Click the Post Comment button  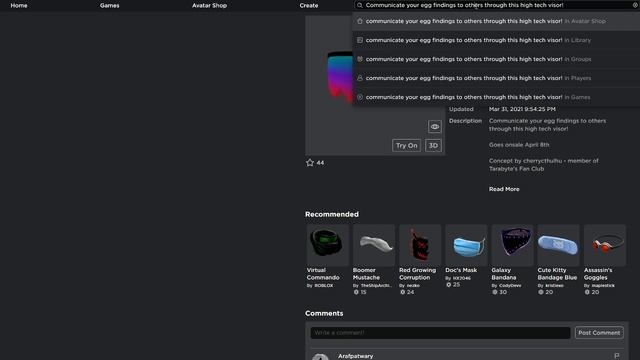(x=599, y=333)
